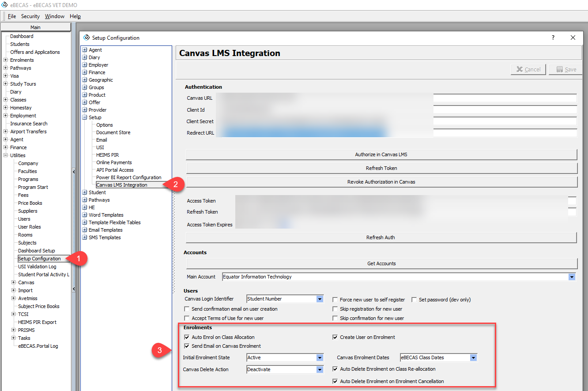The image size is (588, 391).
Task: Collapse the Setup tree node
Action: click(84, 117)
